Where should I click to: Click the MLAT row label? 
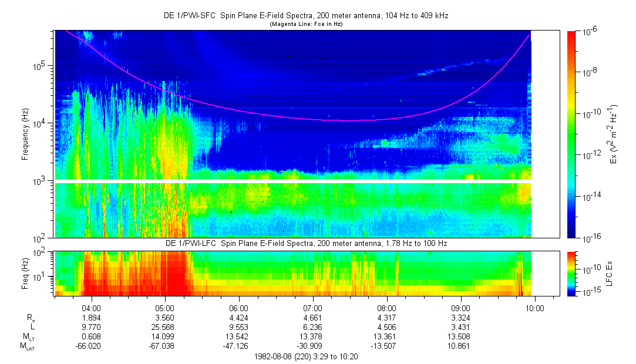pos(28,346)
